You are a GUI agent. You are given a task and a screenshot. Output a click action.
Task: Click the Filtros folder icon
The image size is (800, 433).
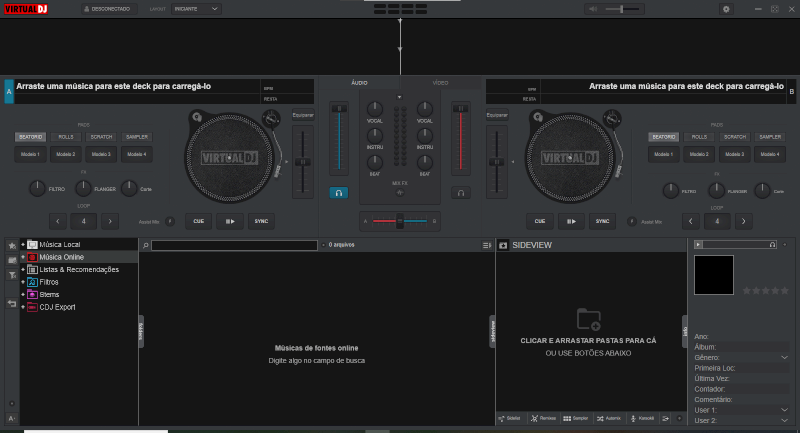[x=32, y=282]
